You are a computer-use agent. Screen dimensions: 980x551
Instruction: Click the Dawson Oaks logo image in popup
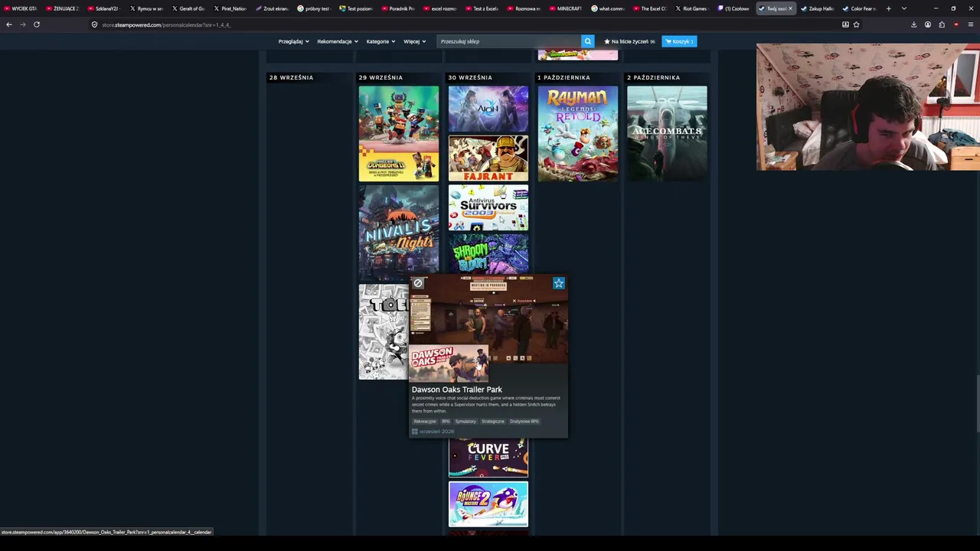[449, 364]
